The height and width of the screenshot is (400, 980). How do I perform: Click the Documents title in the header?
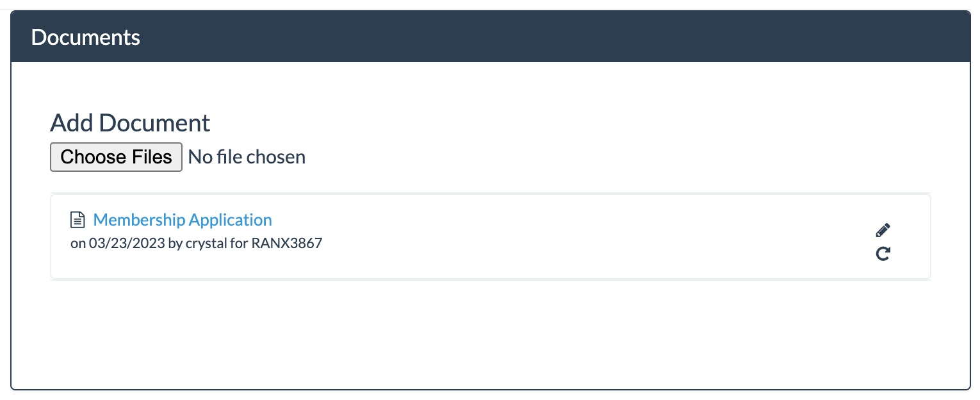pyautogui.click(x=85, y=37)
